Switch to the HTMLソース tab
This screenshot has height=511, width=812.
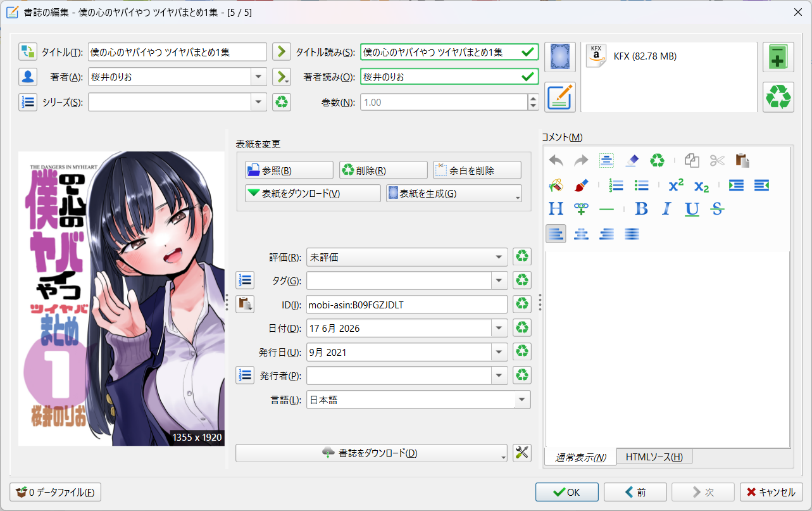tap(654, 457)
